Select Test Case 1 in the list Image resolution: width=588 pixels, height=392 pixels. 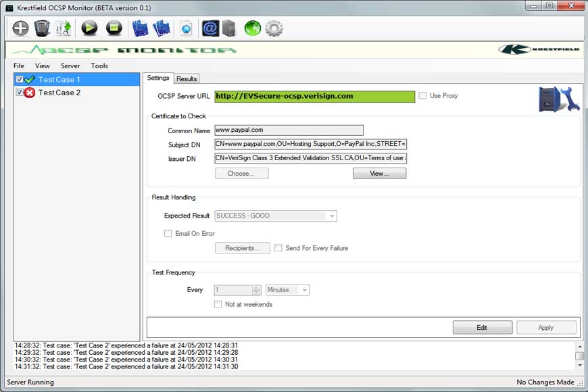click(x=76, y=80)
